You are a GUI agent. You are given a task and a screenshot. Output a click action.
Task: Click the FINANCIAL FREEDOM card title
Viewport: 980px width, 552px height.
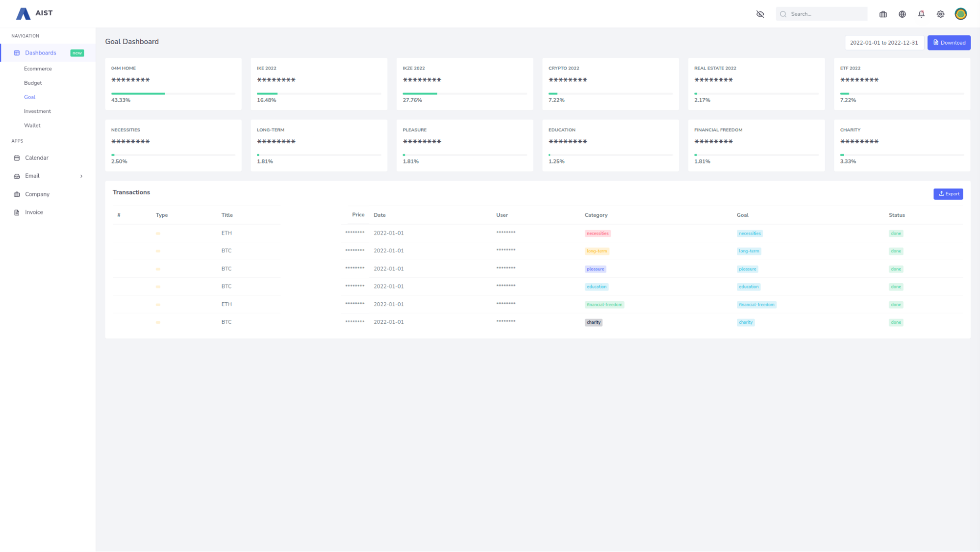718,130
